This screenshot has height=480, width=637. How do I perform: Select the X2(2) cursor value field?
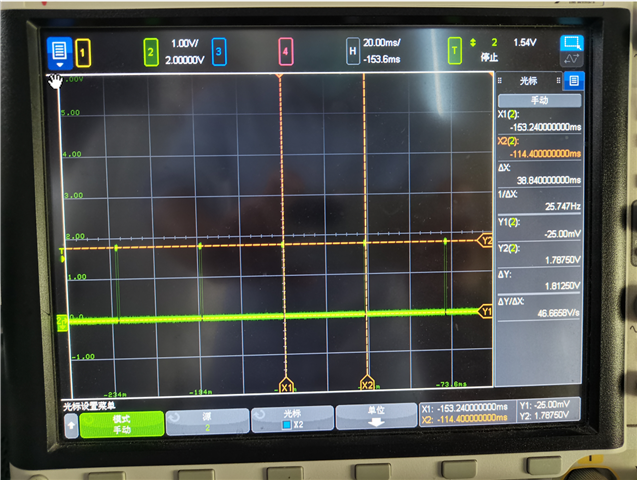coord(540,147)
